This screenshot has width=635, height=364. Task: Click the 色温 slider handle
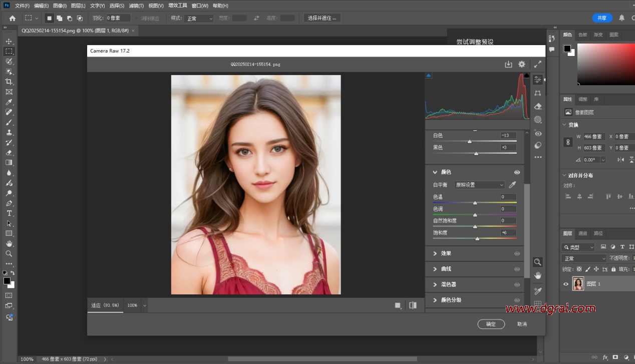pyautogui.click(x=475, y=203)
